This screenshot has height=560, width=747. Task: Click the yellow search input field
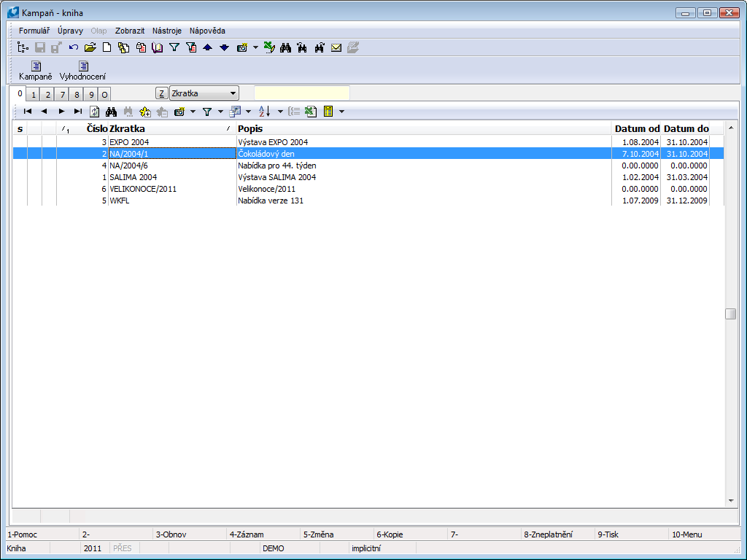(301, 93)
